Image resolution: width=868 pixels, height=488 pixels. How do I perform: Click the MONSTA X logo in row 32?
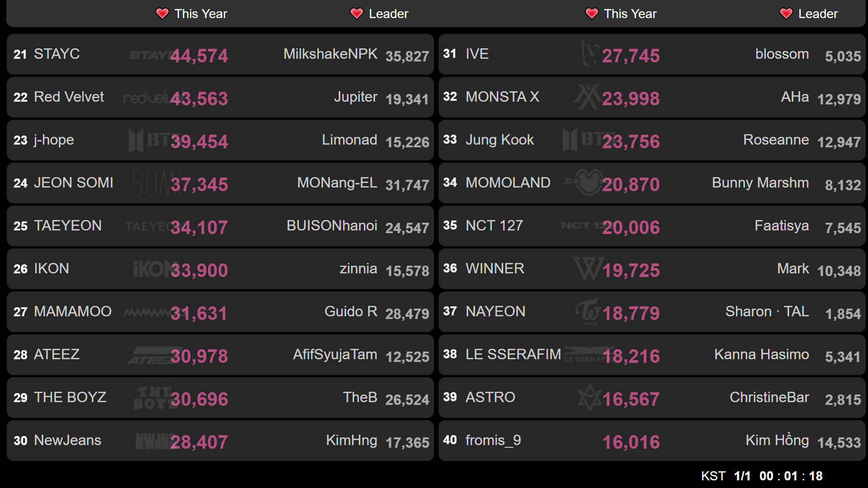point(588,97)
